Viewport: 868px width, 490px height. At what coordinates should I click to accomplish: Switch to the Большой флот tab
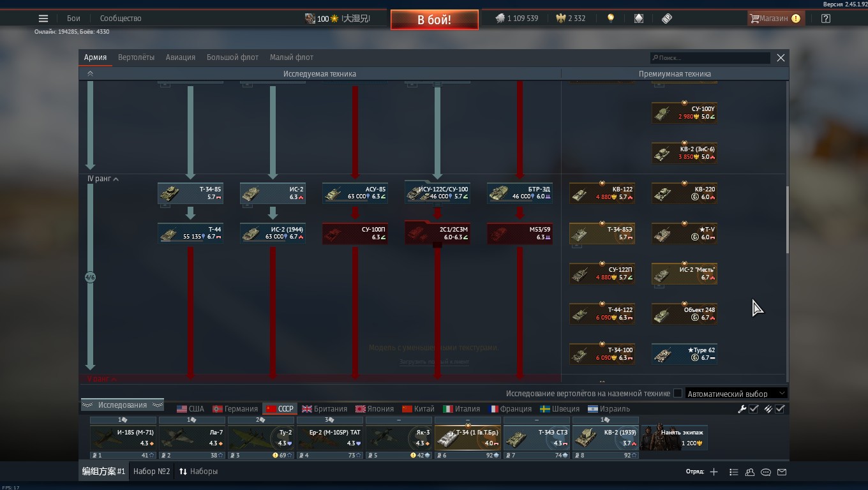click(x=232, y=57)
